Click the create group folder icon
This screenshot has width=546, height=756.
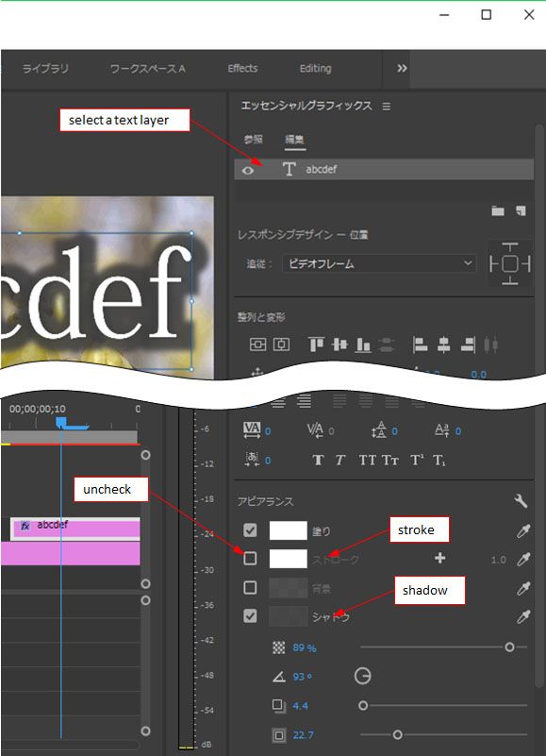pos(498,210)
